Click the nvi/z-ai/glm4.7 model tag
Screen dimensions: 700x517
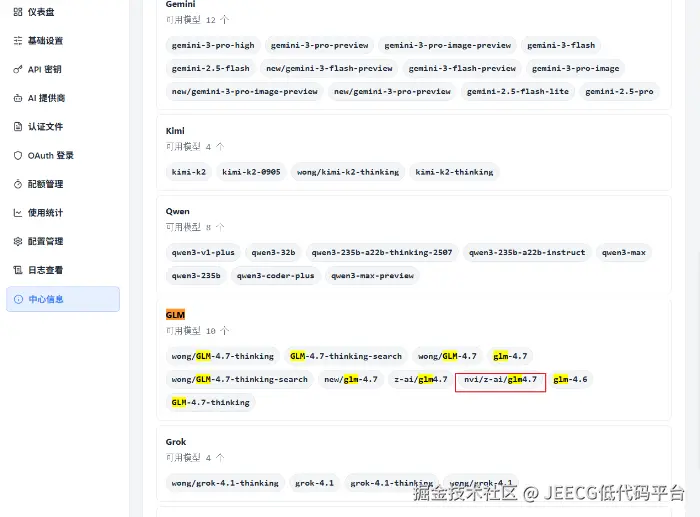500,379
